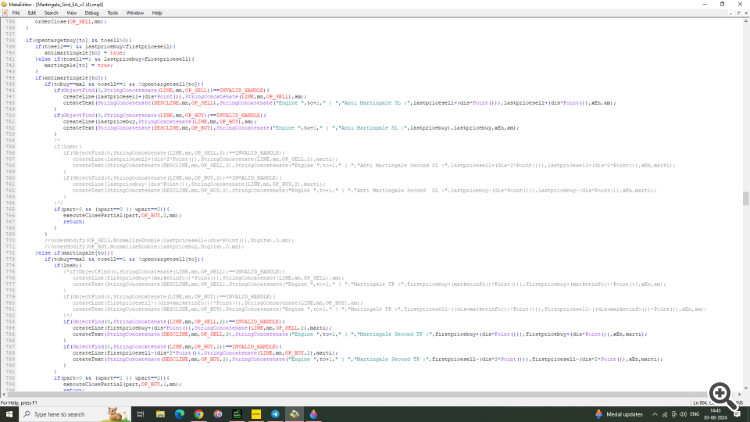
Task: Open the Windows Start menu
Action: 9,414
